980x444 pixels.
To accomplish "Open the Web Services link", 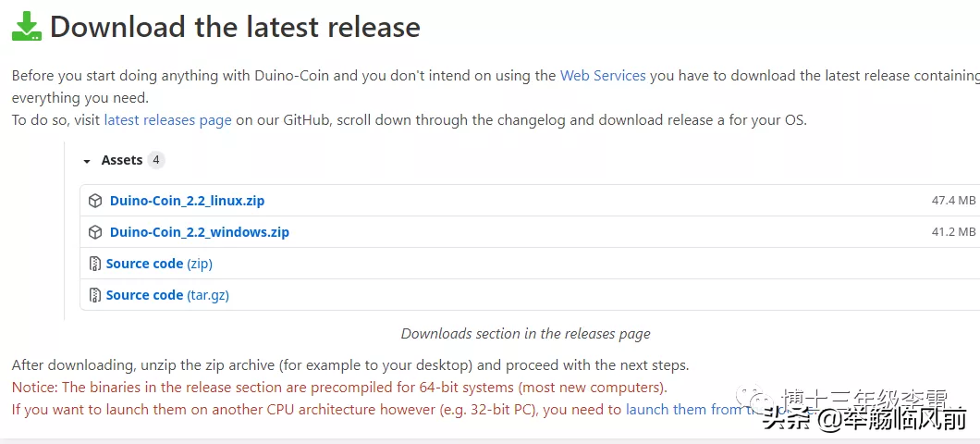I will coord(603,76).
